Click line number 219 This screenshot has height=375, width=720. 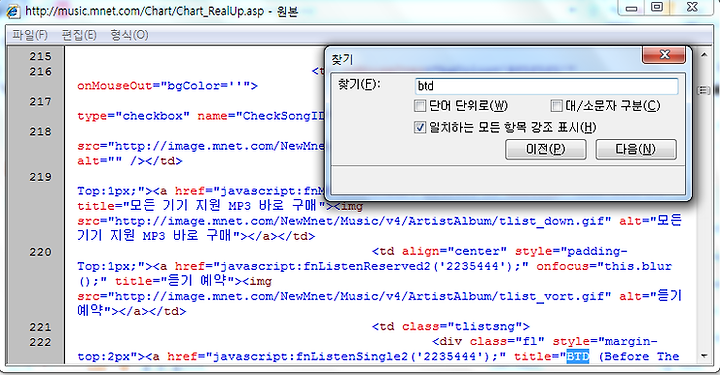click(x=40, y=177)
